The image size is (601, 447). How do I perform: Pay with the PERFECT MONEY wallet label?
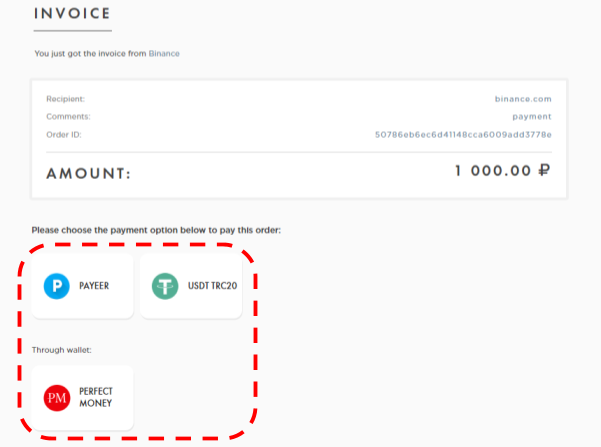pyautogui.click(x=96, y=397)
